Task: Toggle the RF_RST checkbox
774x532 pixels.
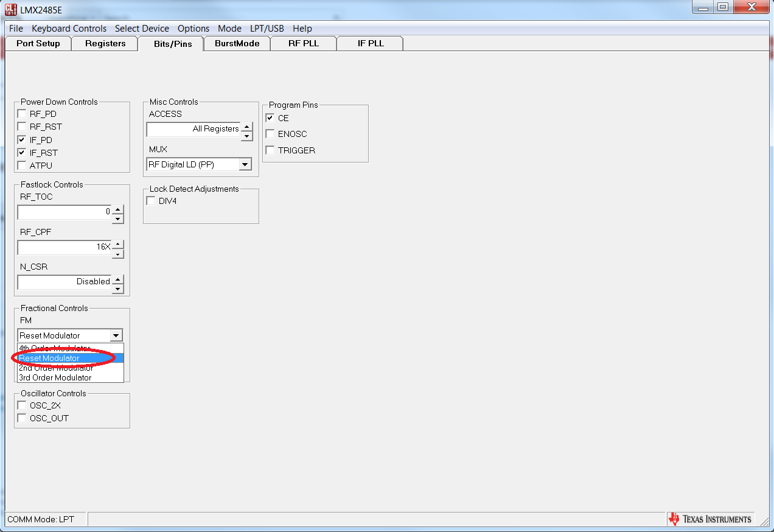Action: point(23,127)
